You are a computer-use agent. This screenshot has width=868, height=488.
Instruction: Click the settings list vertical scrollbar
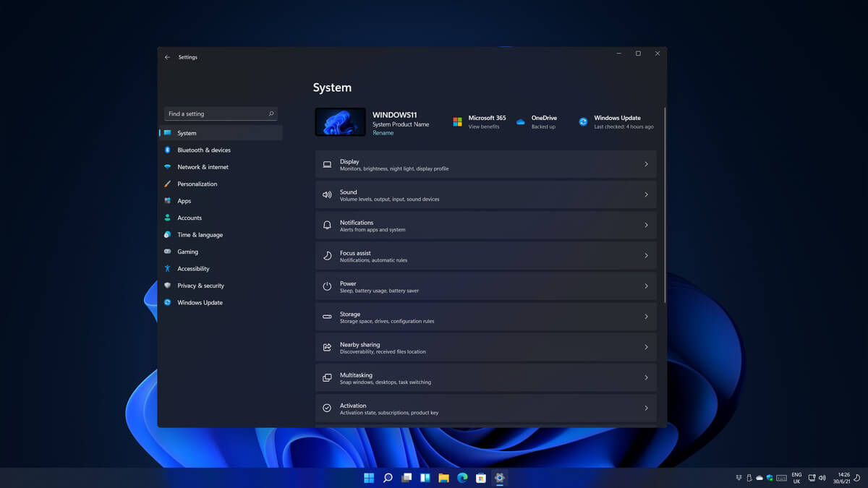pyautogui.click(x=665, y=205)
